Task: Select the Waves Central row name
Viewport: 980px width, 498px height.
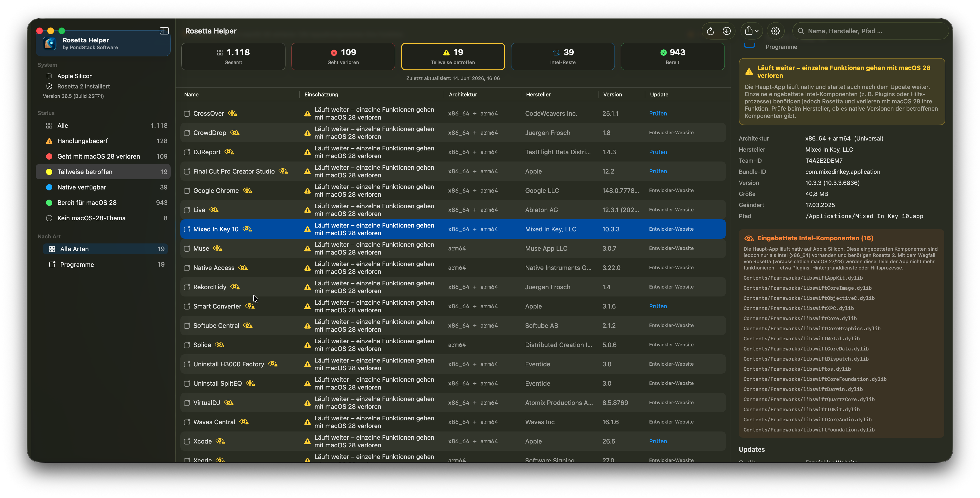Action: click(214, 422)
